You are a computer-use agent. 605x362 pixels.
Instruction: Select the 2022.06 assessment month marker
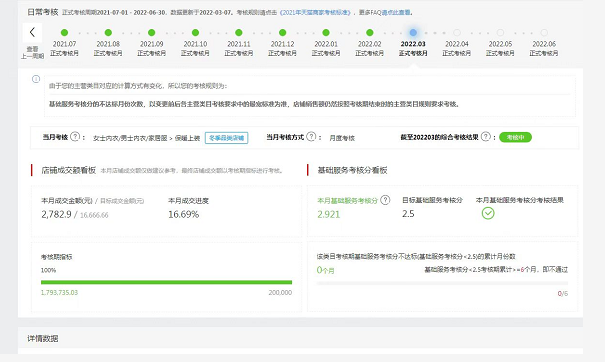coord(544,33)
